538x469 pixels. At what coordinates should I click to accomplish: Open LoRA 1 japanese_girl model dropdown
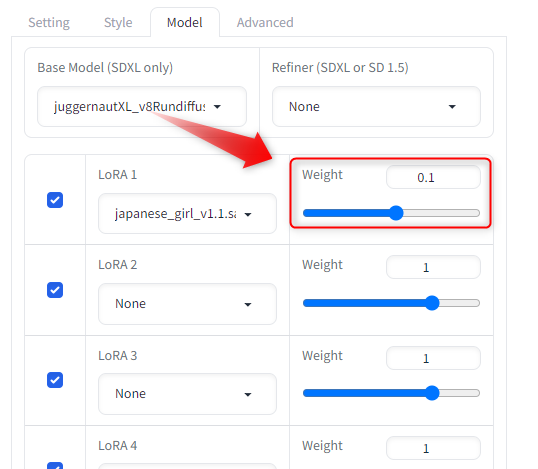tap(187, 214)
